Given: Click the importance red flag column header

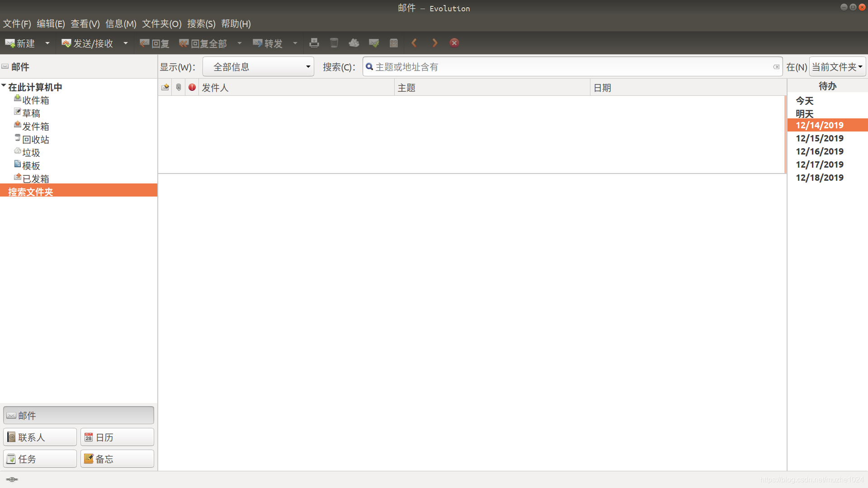Looking at the screenshot, I should (x=192, y=87).
